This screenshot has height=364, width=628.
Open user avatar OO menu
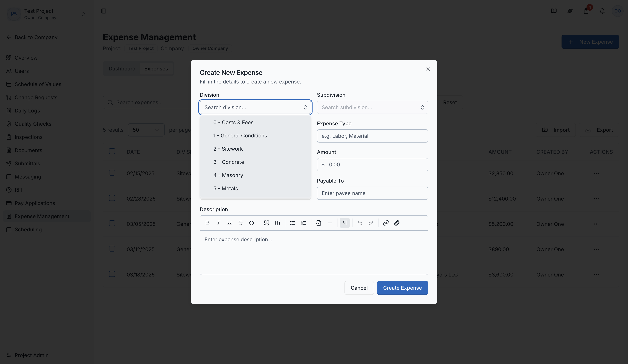(x=617, y=11)
